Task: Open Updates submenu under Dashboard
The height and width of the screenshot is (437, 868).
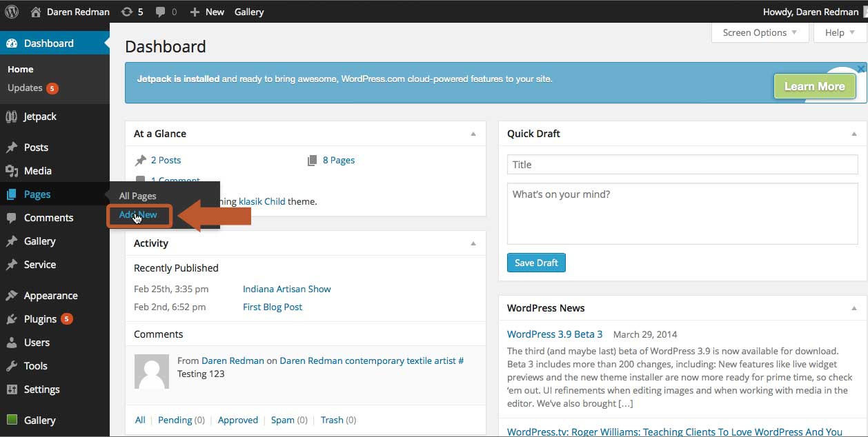Action: pos(32,88)
